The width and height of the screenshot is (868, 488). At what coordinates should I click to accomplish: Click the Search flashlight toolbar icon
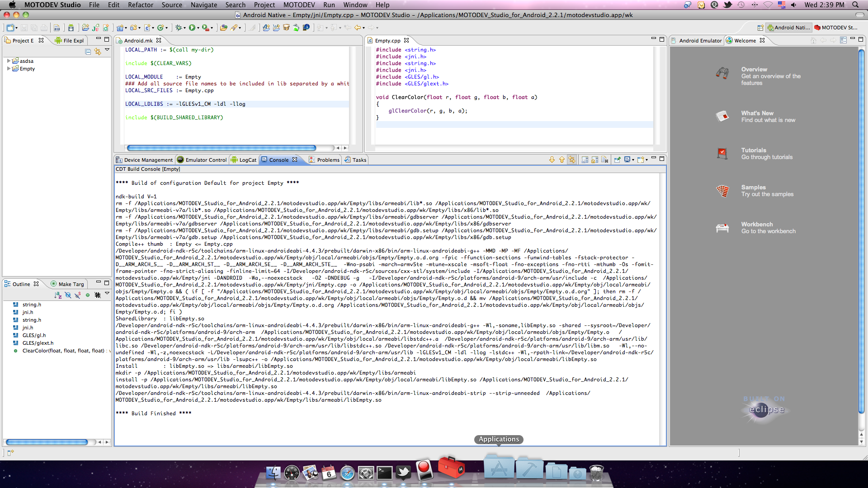coord(234,28)
